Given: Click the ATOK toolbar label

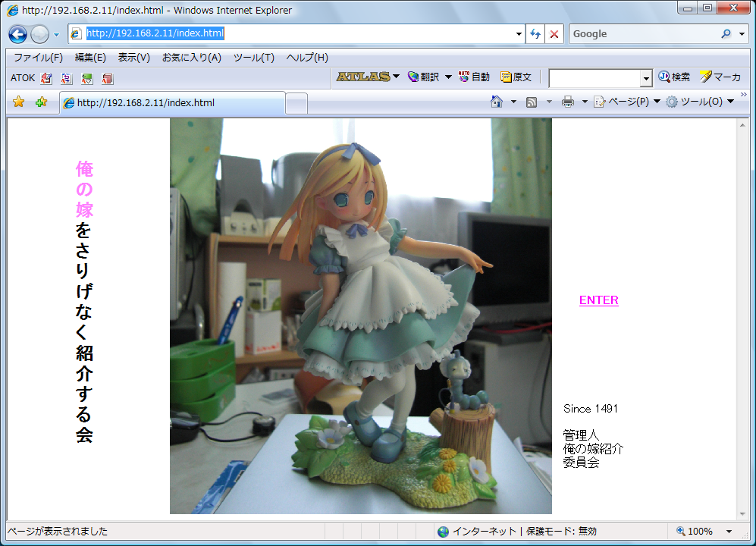Looking at the screenshot, I should [23, 77].
